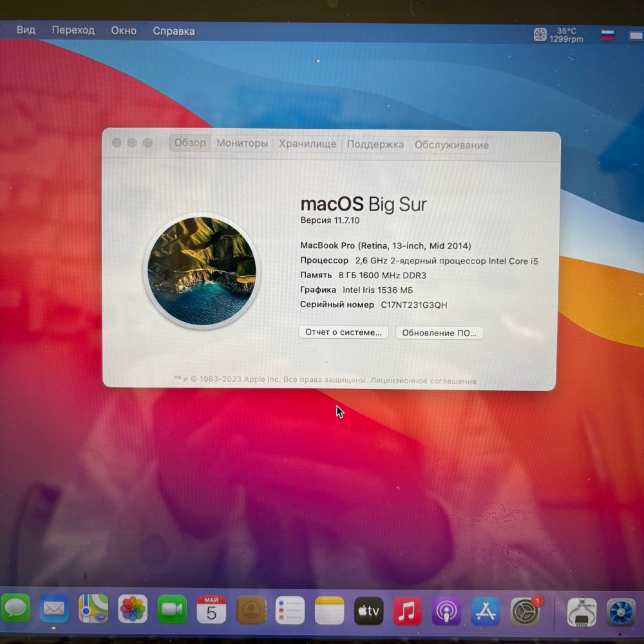The width and height of the screenshot is (644, 644).
Task: Click the Обновление ПО button
Action: [x=439, y=333]
